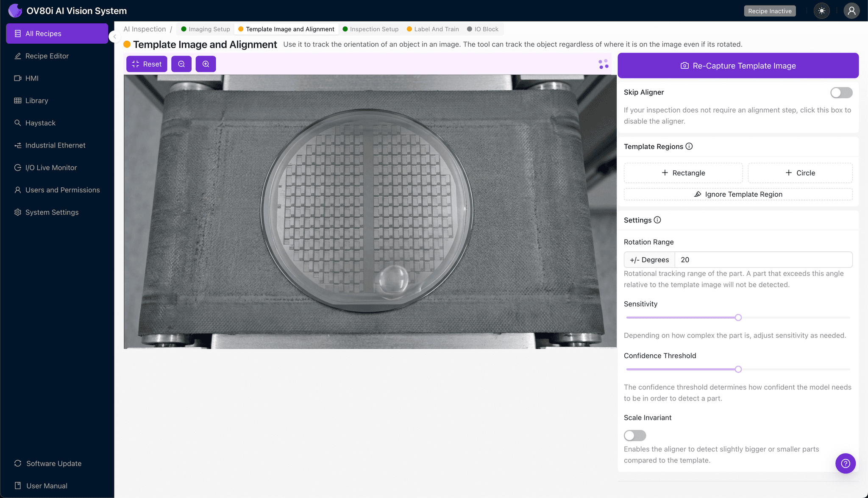Switch to the Inspection Setup tab
Image resolution: width=868 pixels, height=498 pixels.
pyautogui.click(x=370, y=29)
